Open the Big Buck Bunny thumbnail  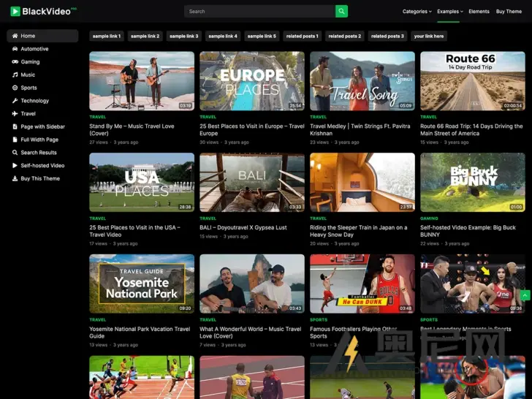[x=473, y=182]
